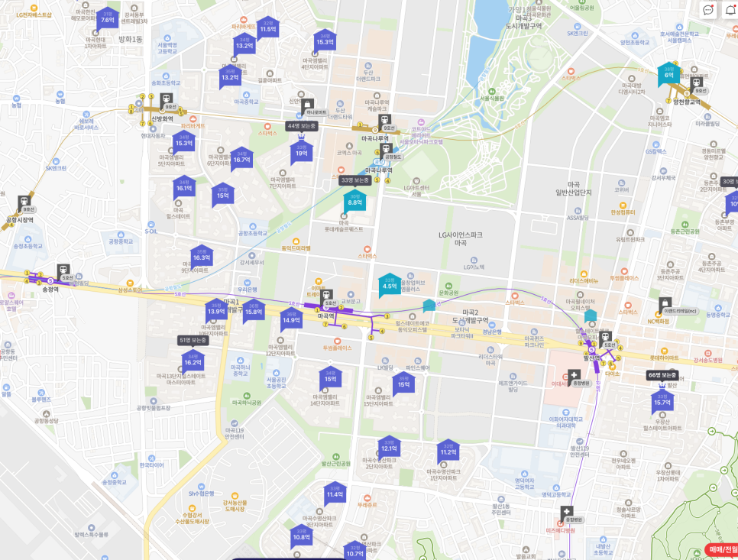This screenshot has height=560, width=738.
Task: Click the teal 4.5억 price marker
Action: pyautogui.click(x=390, y=284)
